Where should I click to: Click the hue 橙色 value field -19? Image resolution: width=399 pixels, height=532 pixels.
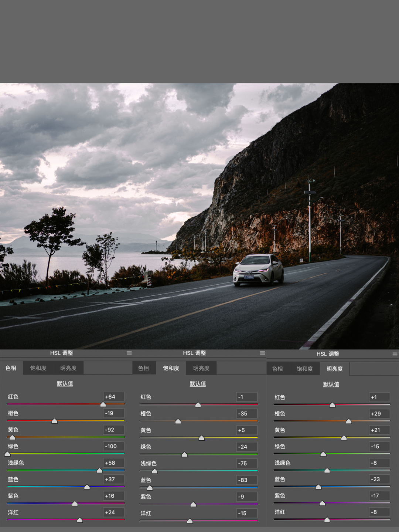click(113, 413)
